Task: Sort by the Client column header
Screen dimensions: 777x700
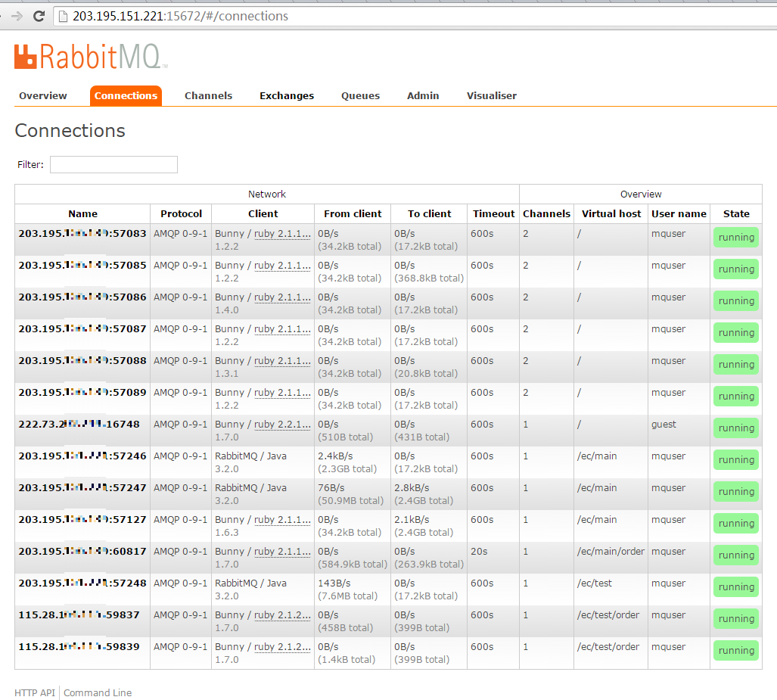Action: (263, 213)
